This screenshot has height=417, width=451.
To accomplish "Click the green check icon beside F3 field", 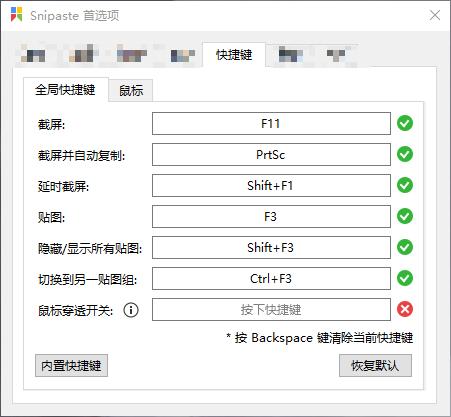I will coord(405,216).
